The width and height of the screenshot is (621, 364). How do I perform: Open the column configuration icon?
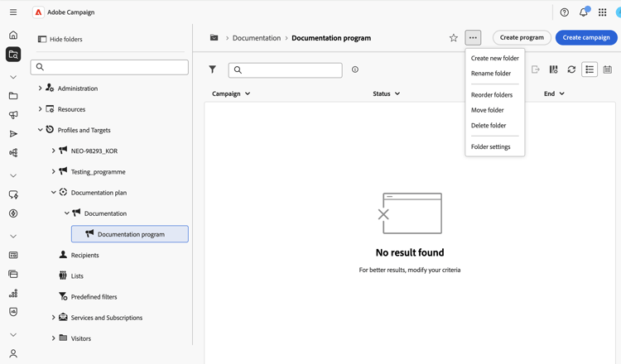click(553, 69)
